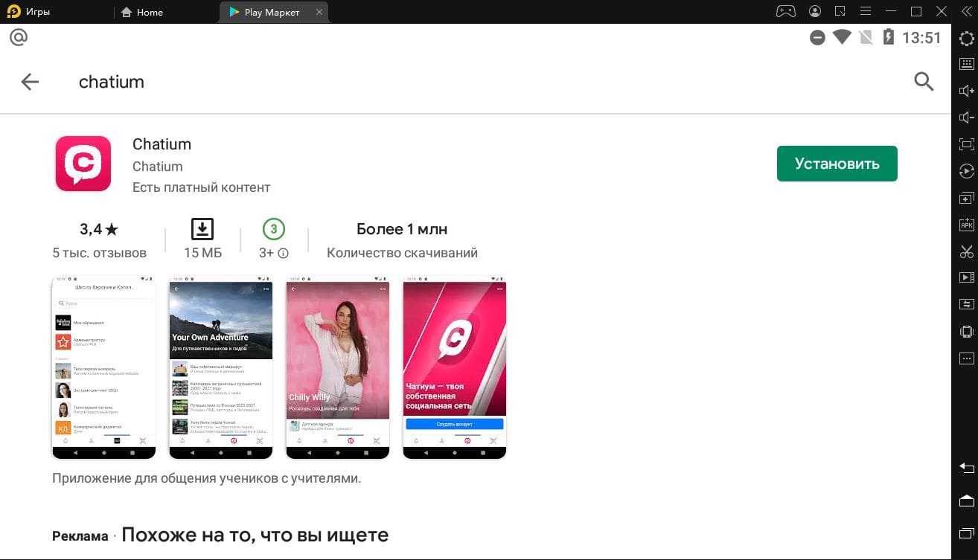Image resolution: width=978 pixels, height=560 pixels.
Task: Click the LDPlayer Игры logo
Action: click(x=13, y=12)
